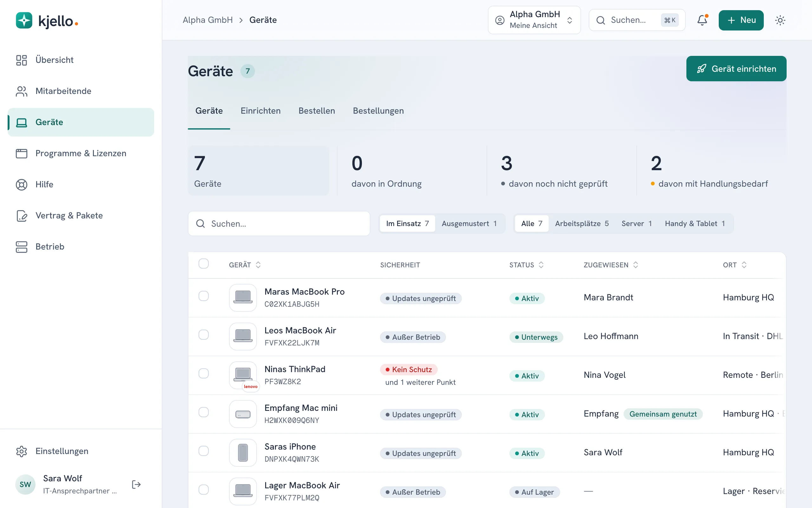Open the notifications bell

(702, 20)
